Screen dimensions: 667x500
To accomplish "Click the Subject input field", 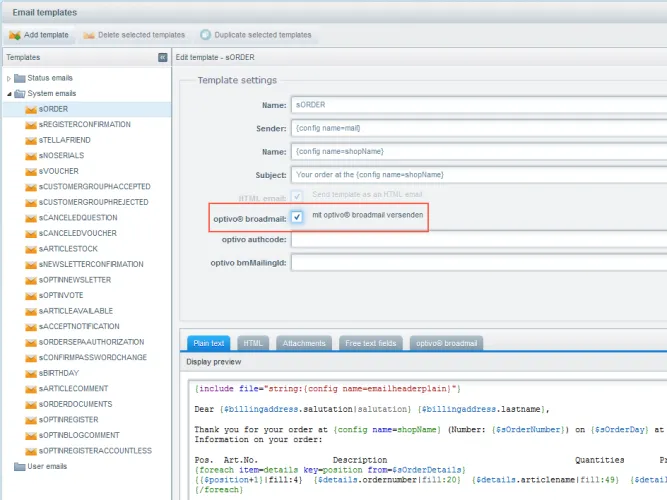I will 479,174.
